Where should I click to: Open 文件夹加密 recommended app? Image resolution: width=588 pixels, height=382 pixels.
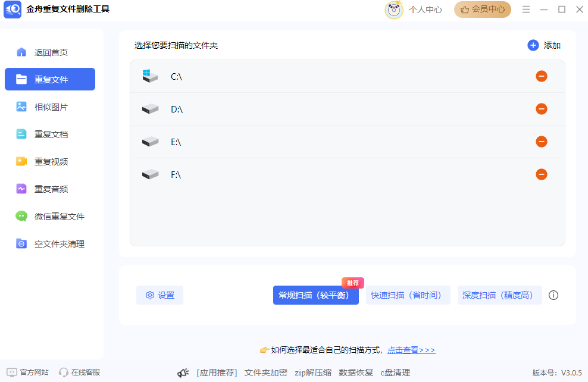pyautogui.click(x=266, y=372)
